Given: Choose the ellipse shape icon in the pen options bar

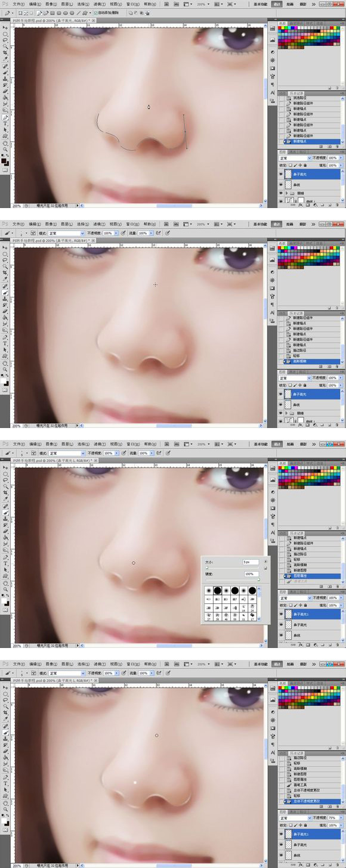Looking at the screenshot, I should [x=65, y=12].
